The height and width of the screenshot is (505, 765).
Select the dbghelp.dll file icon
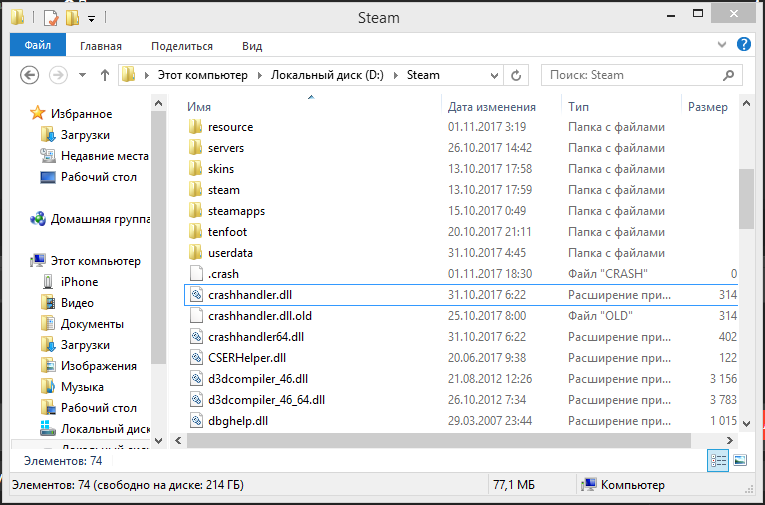point(196,421)
